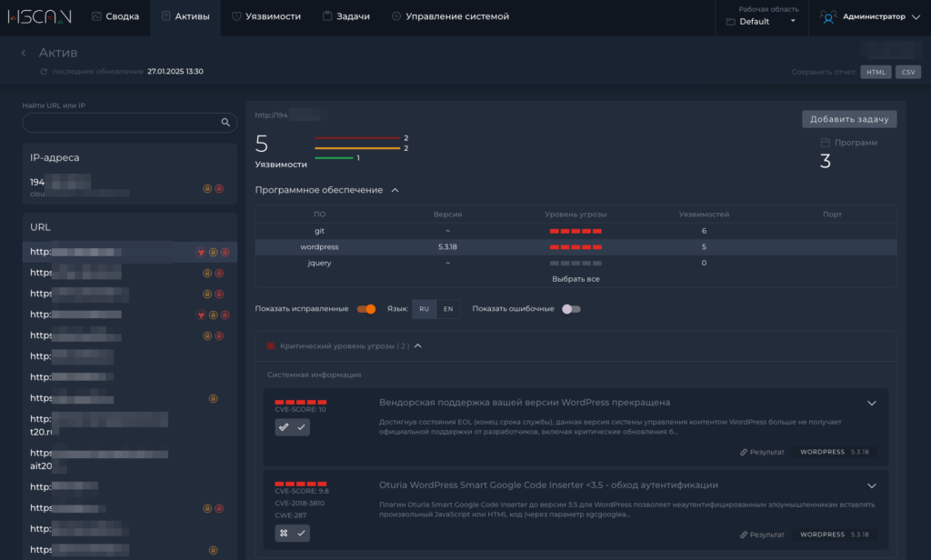Click the Добавить задачу button
This screenshot has width=931, height=560.
point(849,119)
